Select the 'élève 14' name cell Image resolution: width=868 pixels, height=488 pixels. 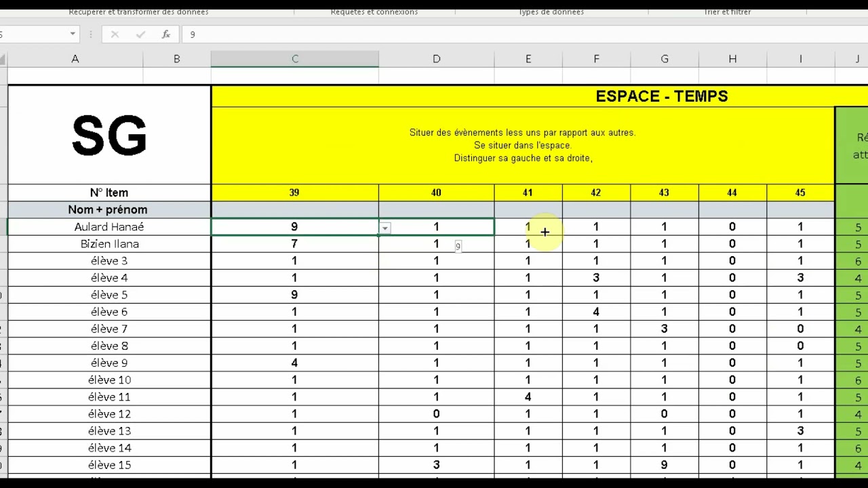(x=109, y=447)
